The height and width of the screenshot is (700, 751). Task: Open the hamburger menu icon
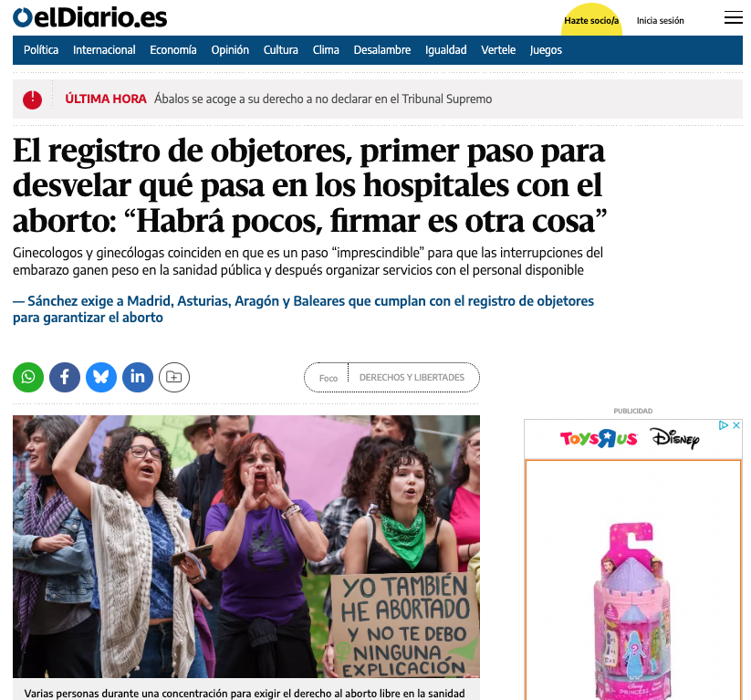[x=733, y=17]
